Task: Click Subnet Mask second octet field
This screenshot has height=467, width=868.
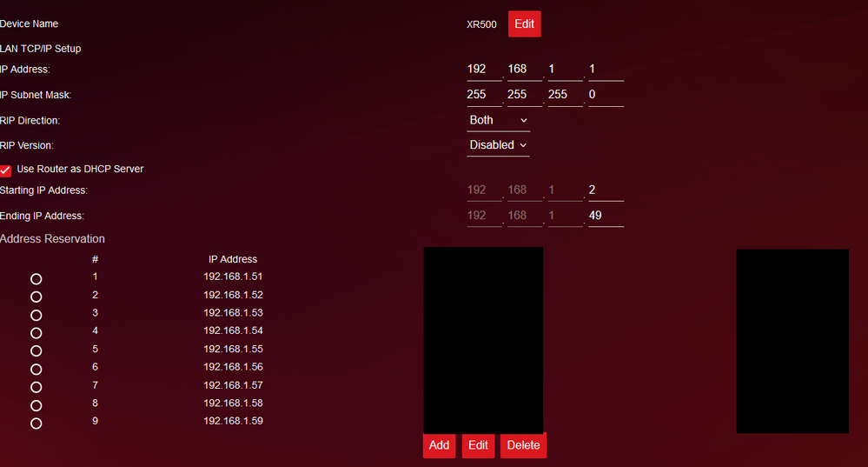Action: (x=524, y=96)
